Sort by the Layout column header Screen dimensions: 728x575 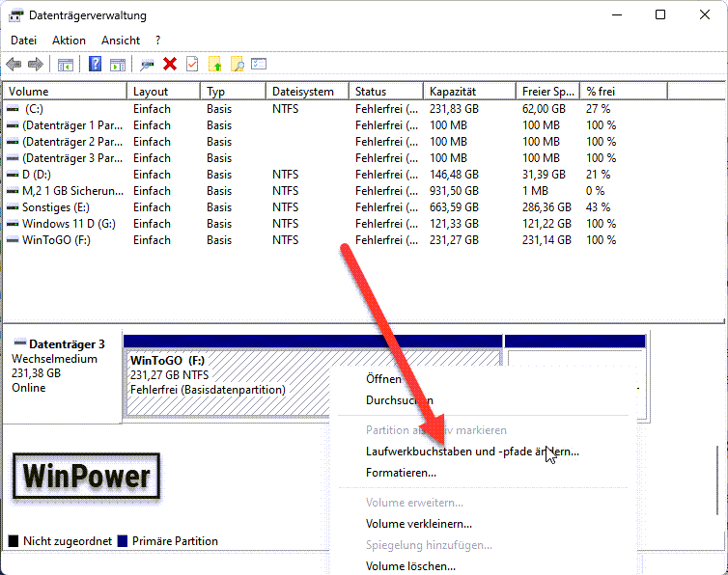pos(163,92)
